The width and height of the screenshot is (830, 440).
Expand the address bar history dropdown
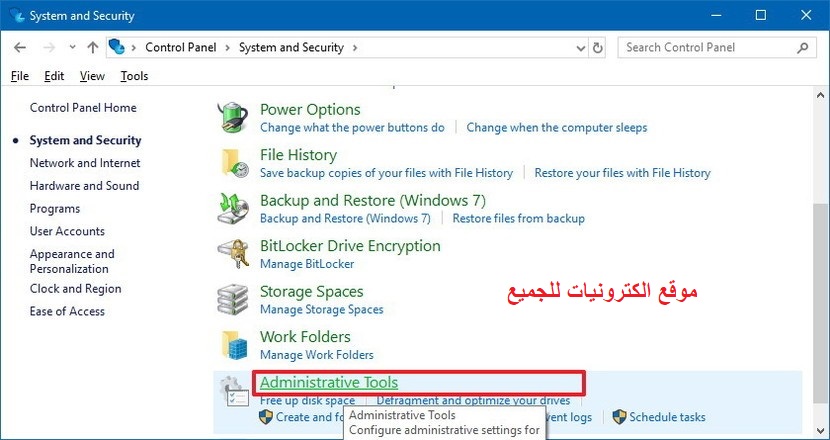(x=581, y=48)
